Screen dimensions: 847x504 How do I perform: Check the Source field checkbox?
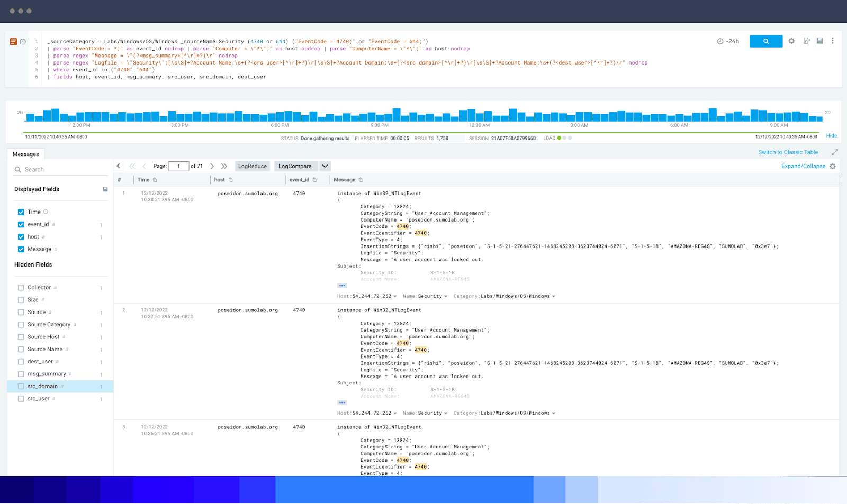tap(21, 312)
